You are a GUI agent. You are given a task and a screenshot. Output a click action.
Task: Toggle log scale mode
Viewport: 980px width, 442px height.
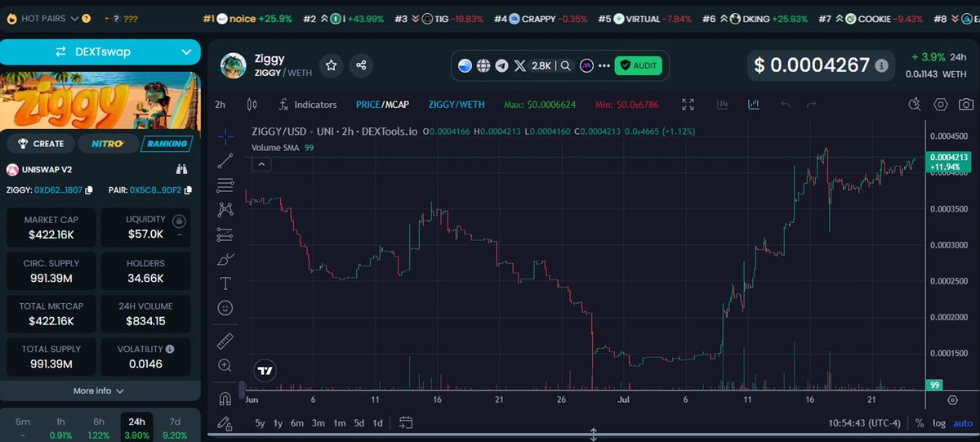pos(940,422)
